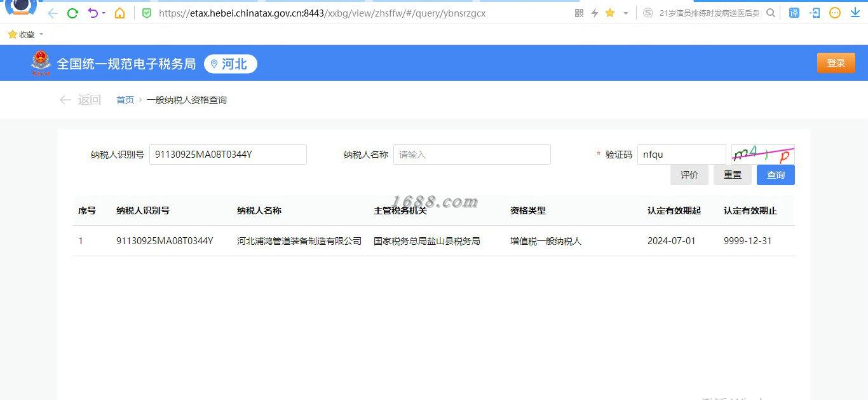The width and height of the screenshot is (868, 400).
Task: Click the search box with news headline
Action: pos(709,13)
